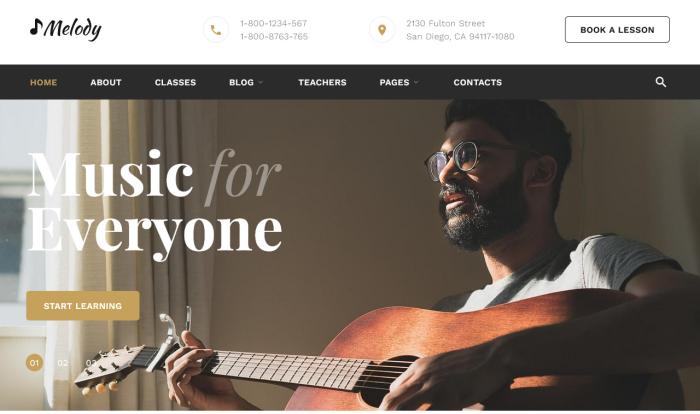The width and height of the screenshot is (700, 414).
Task: Click the phone icon in header
Action: (216, 30)
